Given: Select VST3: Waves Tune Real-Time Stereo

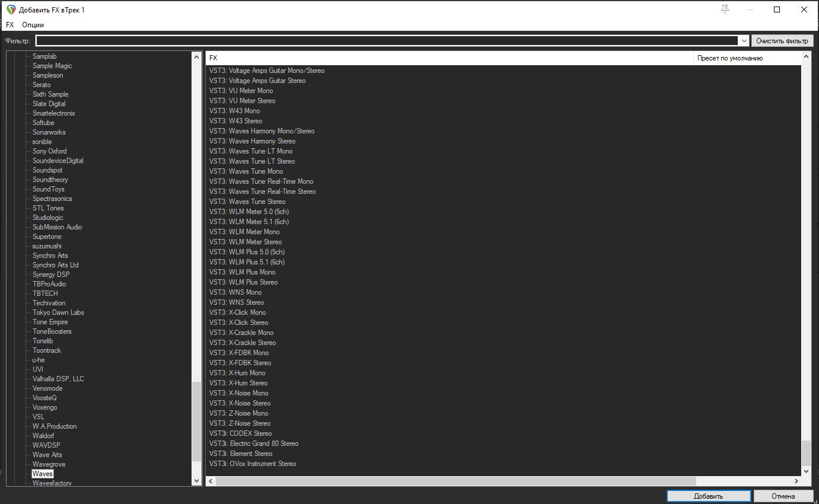Looking at the screenshot, I should (x=262, y=192).
